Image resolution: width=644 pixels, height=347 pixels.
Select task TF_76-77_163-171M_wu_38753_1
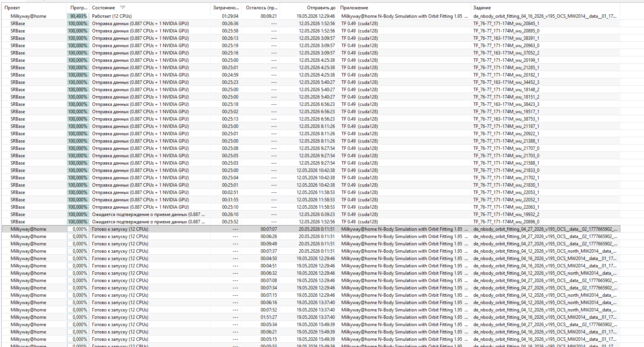(x=506, y=119)
